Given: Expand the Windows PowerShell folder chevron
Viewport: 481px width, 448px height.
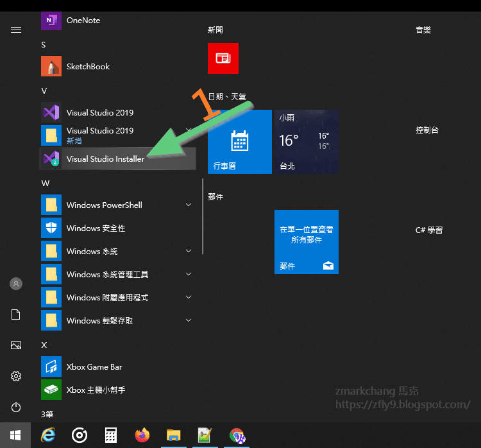Looking at the screenshot, I should pyautogui.click(x=189, y=205).
